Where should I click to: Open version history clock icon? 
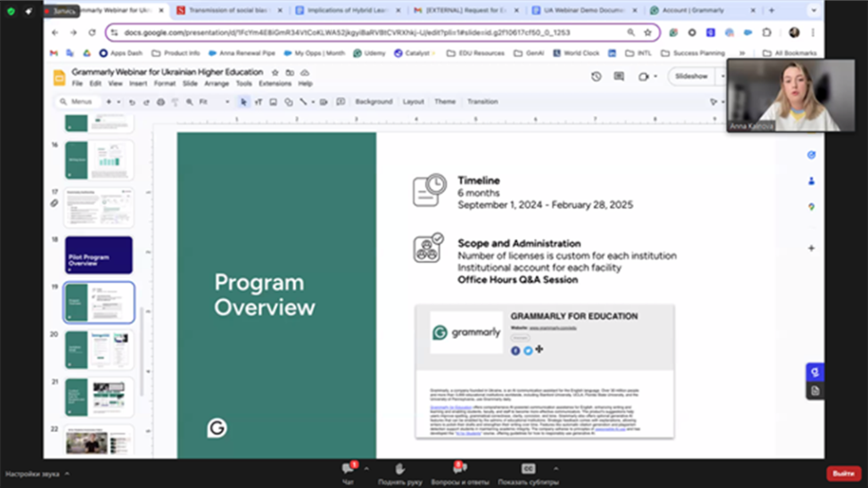596,76
